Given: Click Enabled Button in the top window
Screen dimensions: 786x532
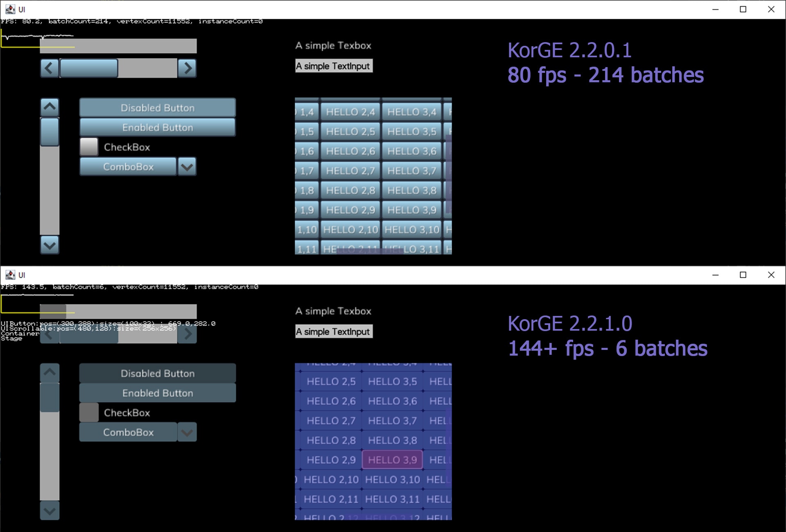Looking at the screenshot, I should point(158,127).
